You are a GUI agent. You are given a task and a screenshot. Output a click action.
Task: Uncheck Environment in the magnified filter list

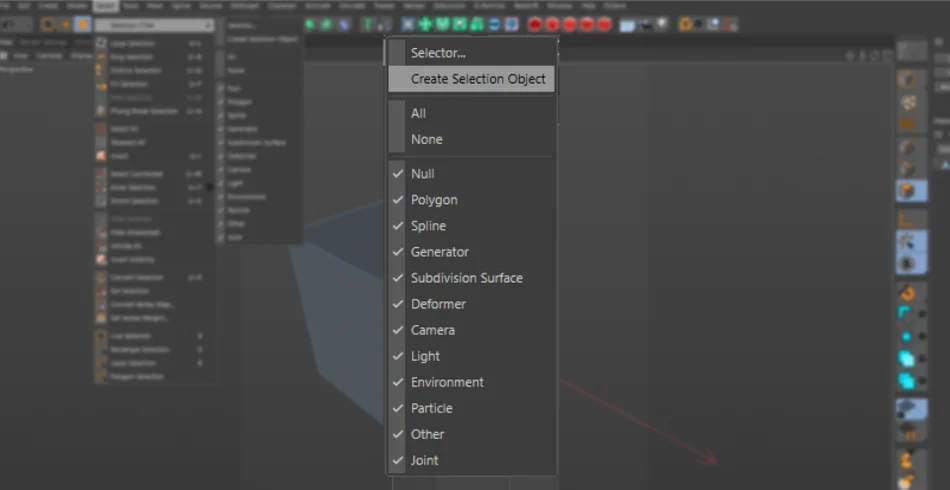(x=470, y=382)
